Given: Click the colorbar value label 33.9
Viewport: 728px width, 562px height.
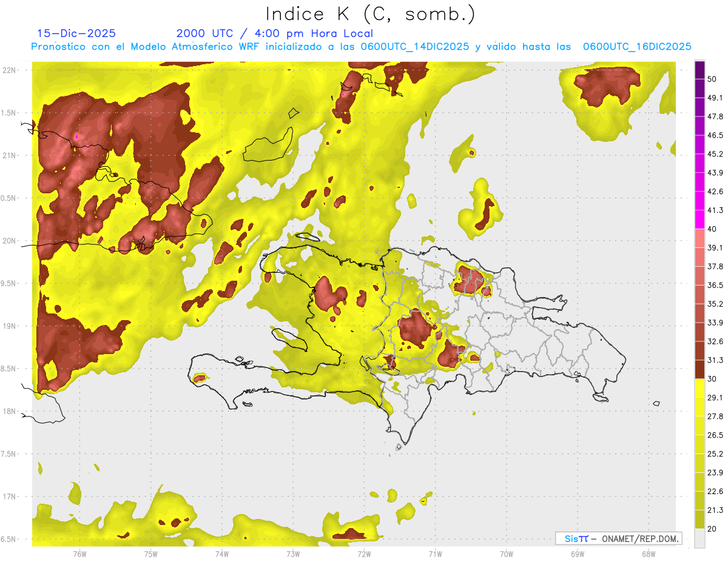Looking at the screenshot, I should pos(715,323).
